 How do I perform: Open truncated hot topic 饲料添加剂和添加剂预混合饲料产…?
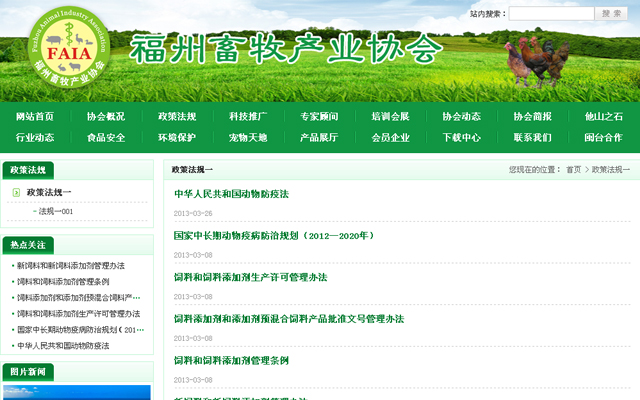(78, 298)
